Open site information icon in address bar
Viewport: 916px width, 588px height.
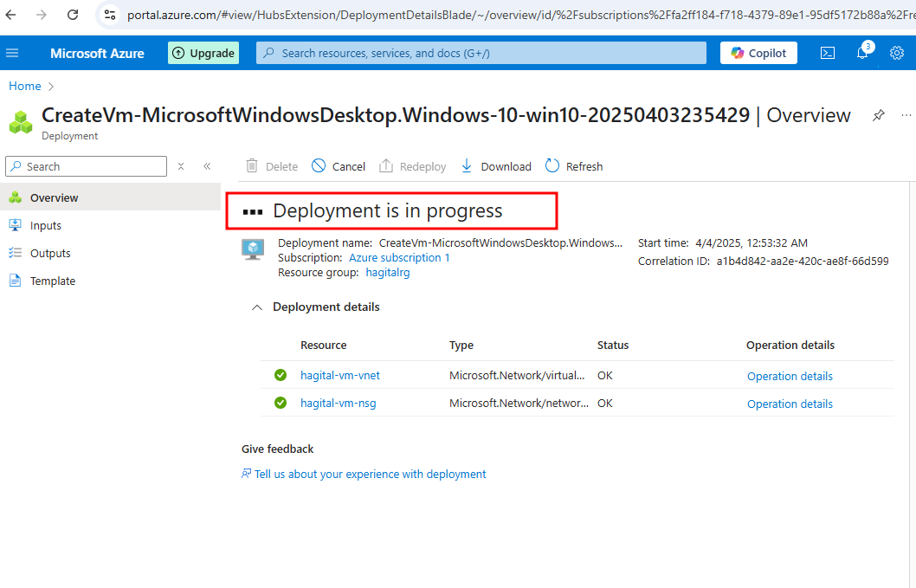click(110, 15)
